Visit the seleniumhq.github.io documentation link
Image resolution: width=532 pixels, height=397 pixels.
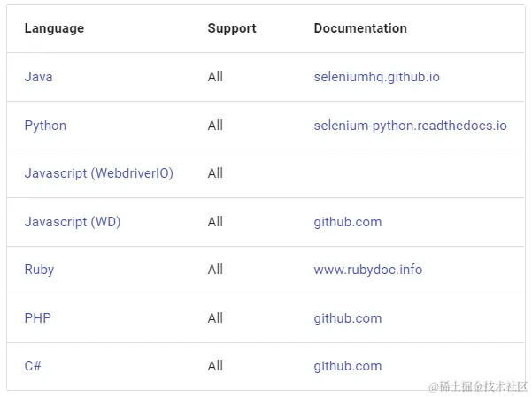[x=376, y=77]
